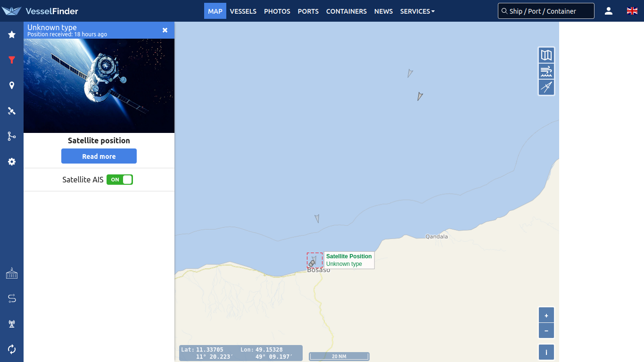This screenshot has height=362, width=644.
Task: Toggle the wind and waves weather layer icon
Action: point(546,71)
